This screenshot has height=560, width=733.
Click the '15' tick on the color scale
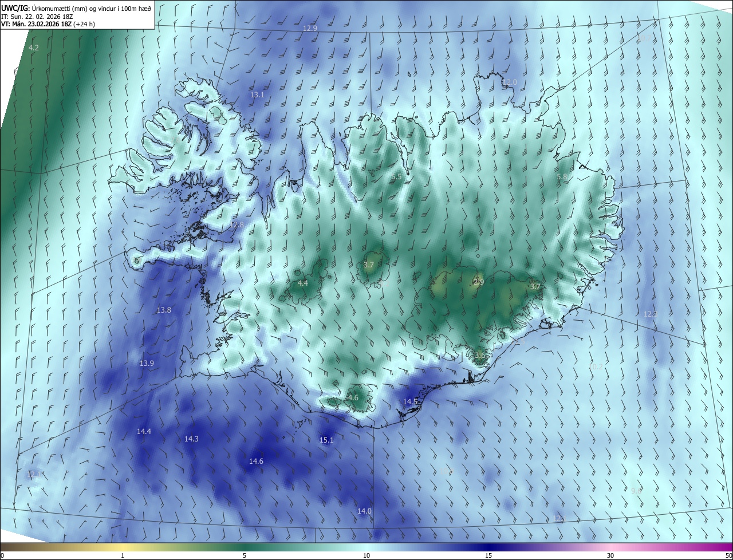[488, 556]
